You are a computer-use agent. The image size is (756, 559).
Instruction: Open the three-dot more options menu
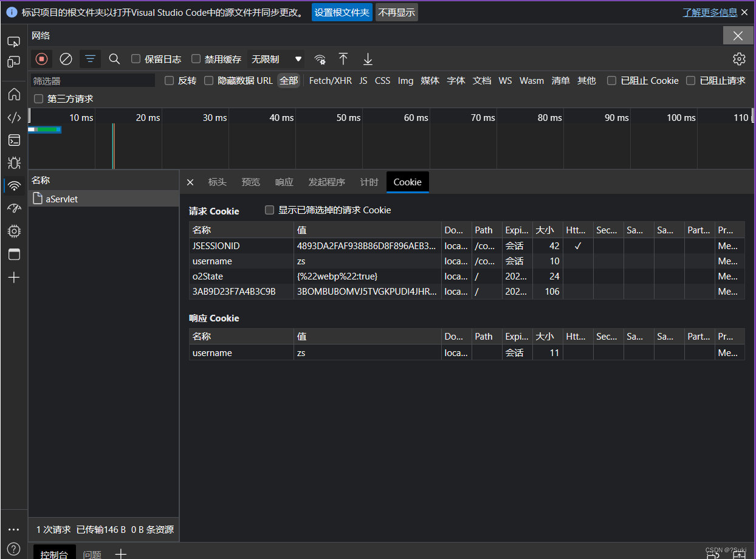pyautogui.click(x=14, y=529)
